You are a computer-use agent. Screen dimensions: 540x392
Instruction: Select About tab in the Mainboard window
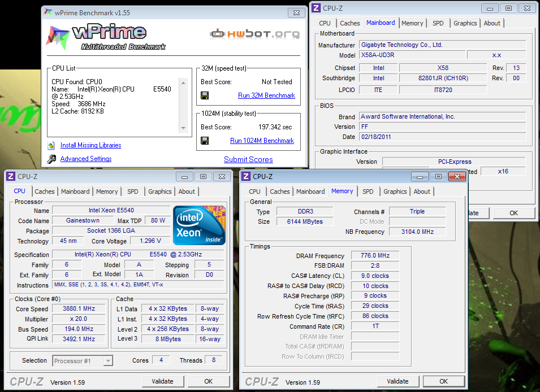coord(492,23)
